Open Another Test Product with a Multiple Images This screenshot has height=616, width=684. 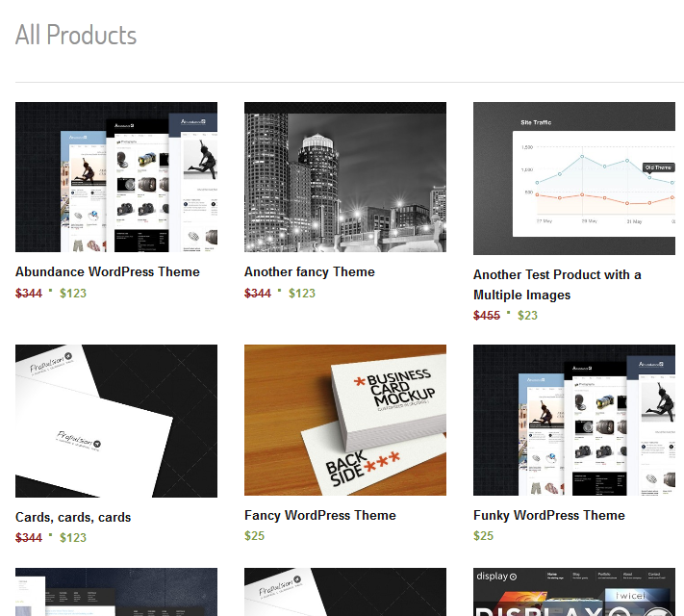557,285
